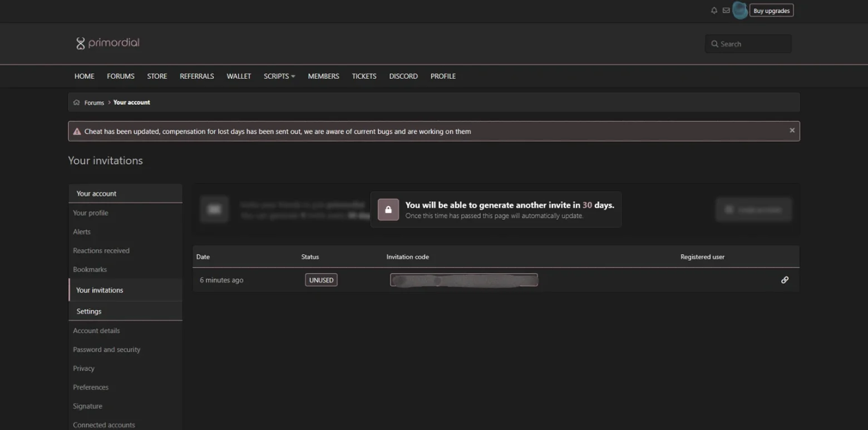This screenshot has height=430, width=868.
Task: Open Signature settings in sidebar
Action: (125, 407)
